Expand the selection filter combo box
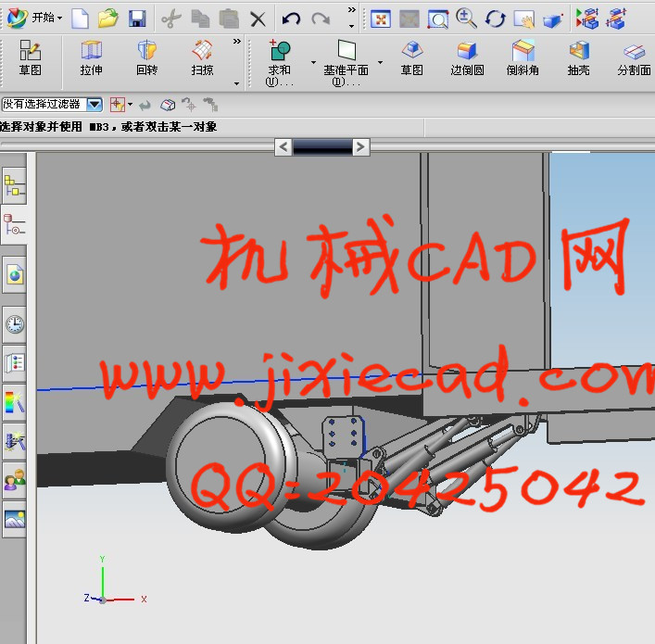 pos(94,106)
